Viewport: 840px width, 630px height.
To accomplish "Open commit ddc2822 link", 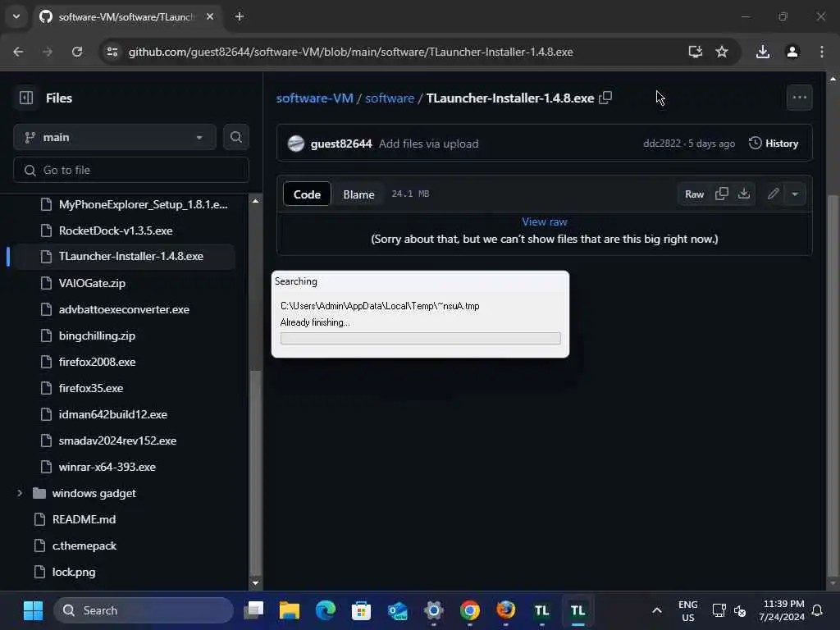I will [x=662, y=144].
